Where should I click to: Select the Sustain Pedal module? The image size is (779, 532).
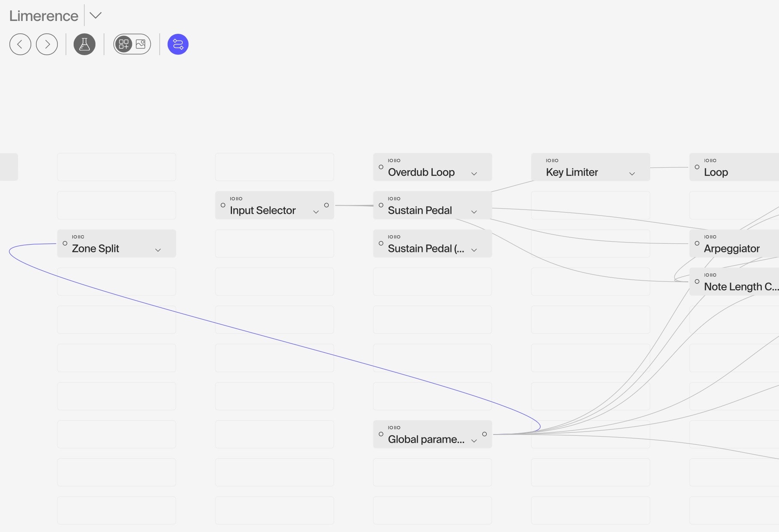tap(420, 210)
